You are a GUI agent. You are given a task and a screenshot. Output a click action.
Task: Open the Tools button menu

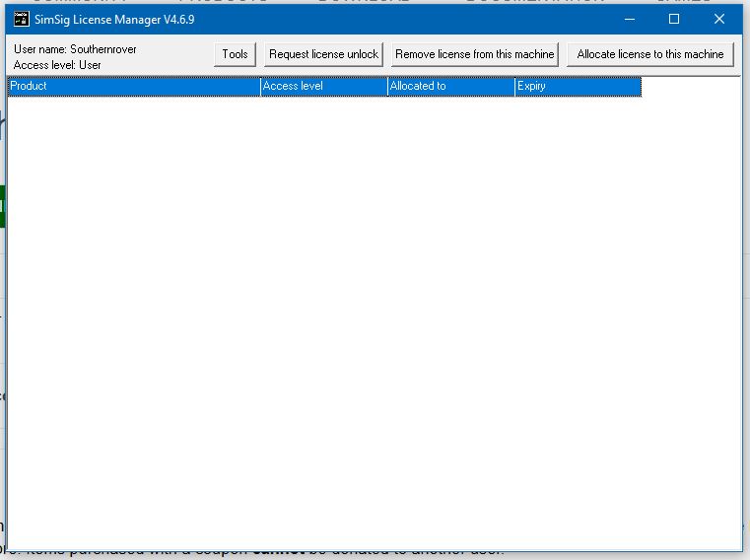coord(235,54)
